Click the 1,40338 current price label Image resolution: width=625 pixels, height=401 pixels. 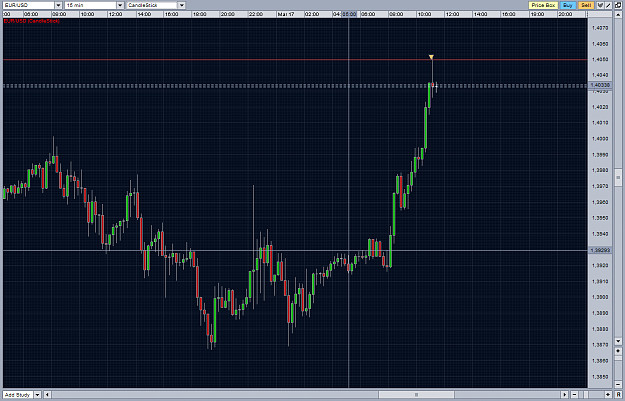[599, 85]
